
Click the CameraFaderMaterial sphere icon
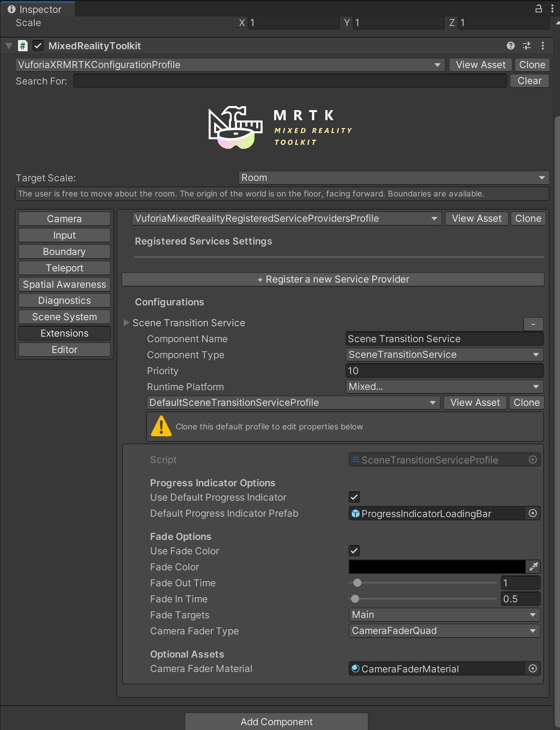pos(355,668)
